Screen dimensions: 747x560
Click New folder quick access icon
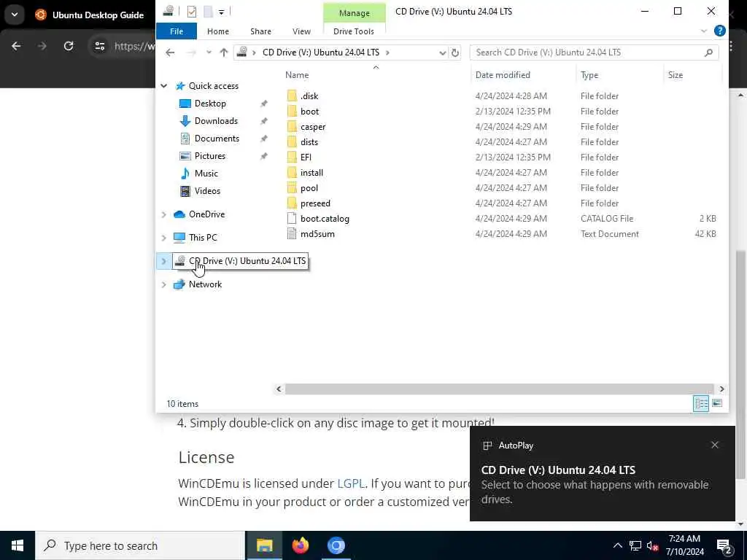(208, 12)
